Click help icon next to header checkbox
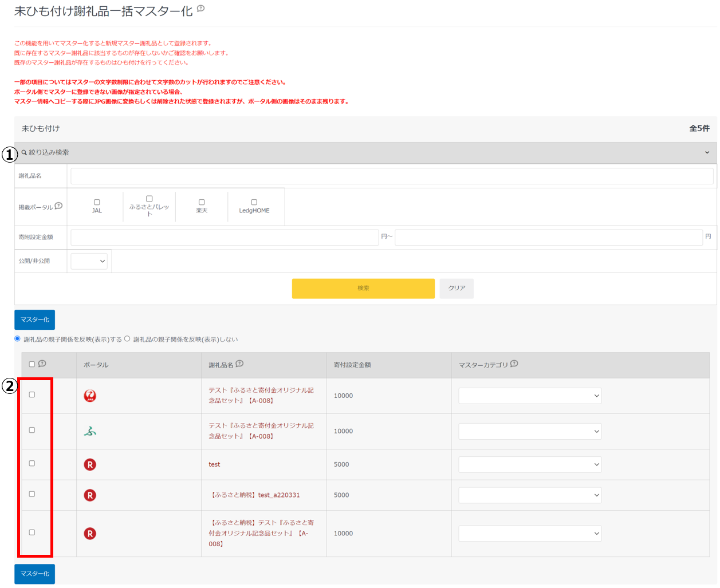 42,364
